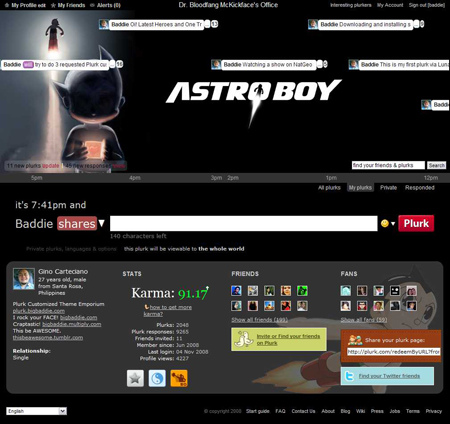
Task: Open Privacy footer link
Action: 434,411
